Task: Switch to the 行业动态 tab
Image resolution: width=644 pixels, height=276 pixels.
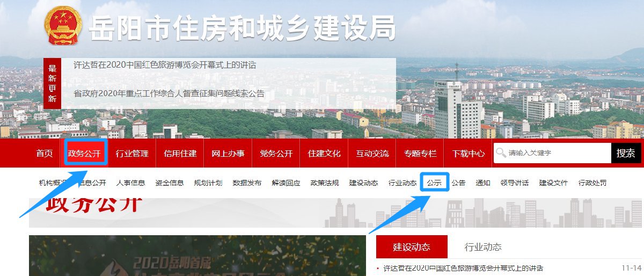Action: (483, 247)
